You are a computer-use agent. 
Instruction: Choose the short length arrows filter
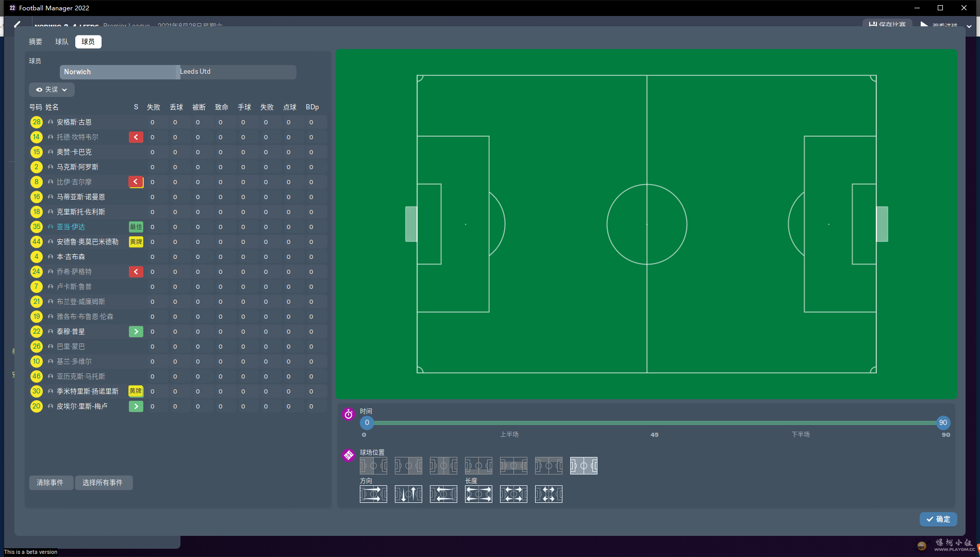pos(549,494)
